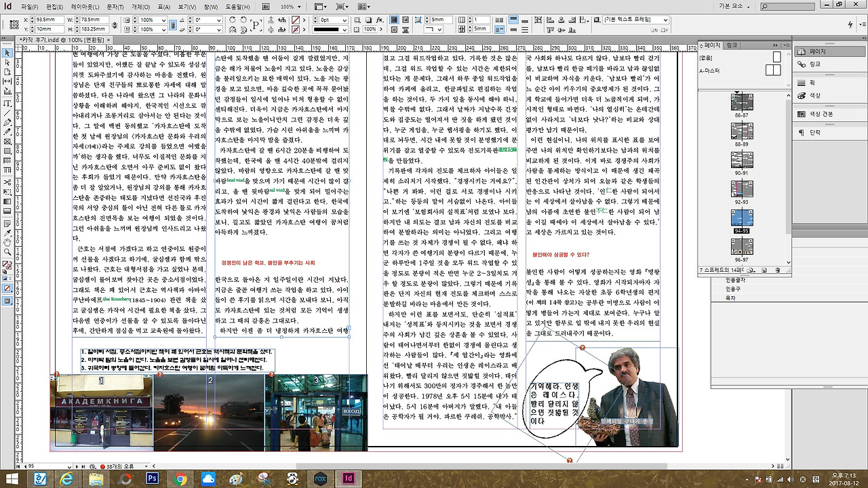
Task: Rotate 90° clockwise icon in control bar
Action: point(233,20)
